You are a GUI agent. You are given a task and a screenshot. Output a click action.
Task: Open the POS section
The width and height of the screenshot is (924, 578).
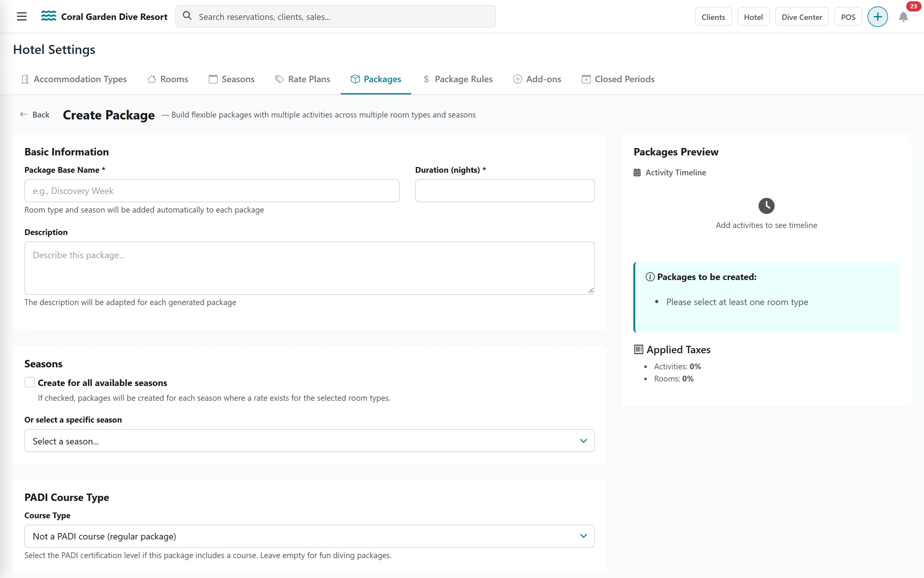[848, 17]
